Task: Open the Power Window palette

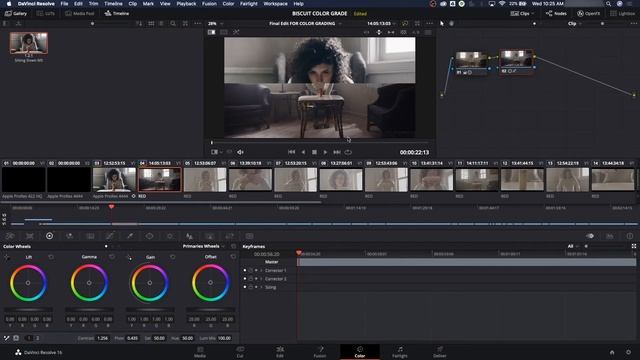Action: pos(150,236)
